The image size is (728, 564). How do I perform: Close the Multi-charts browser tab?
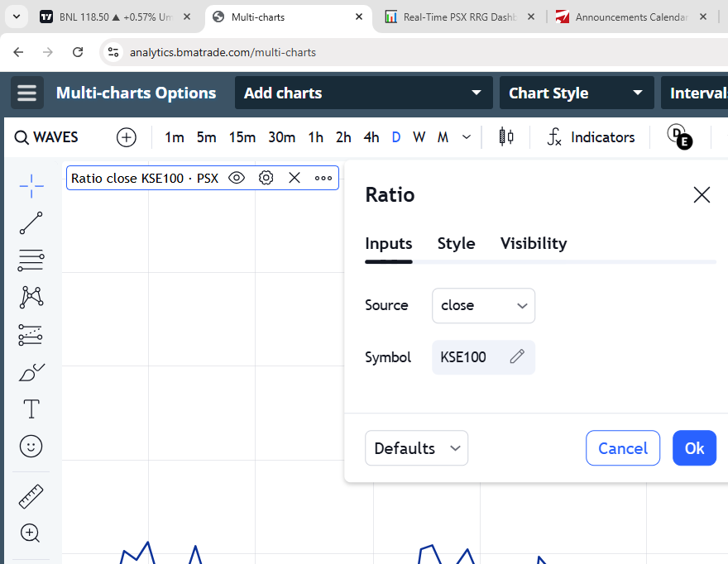click(359, 17)
